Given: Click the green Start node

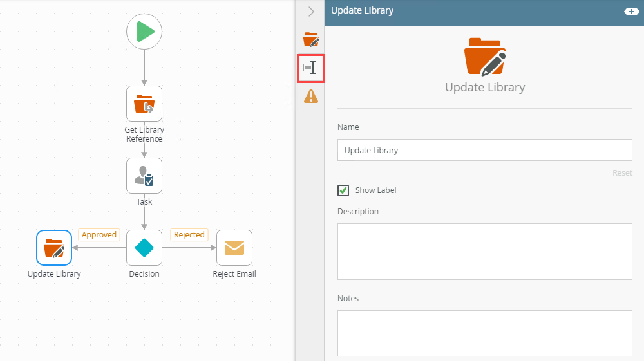Looking at the screenshot, I should (x=144, y=32).
